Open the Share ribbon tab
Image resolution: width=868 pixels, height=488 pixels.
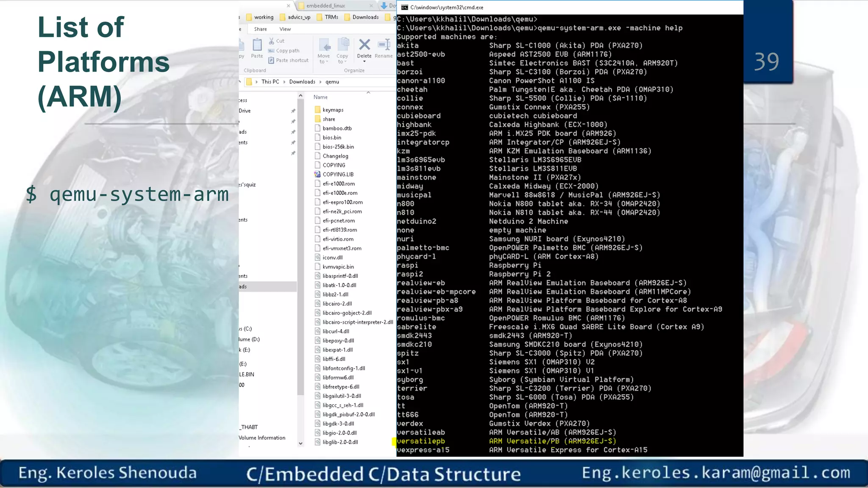coord(261,29)
